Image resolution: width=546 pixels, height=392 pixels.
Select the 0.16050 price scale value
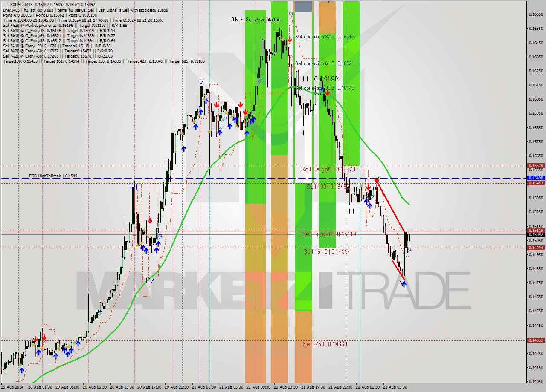[x=536, y=99]
